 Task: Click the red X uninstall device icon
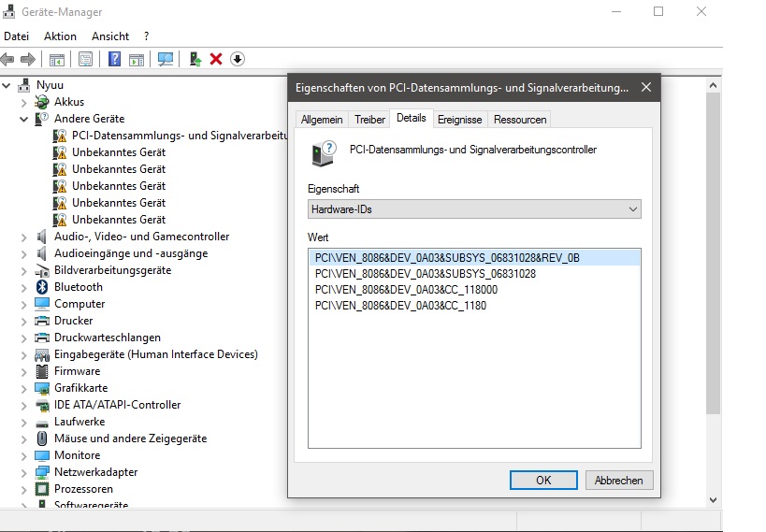point(216,59)
